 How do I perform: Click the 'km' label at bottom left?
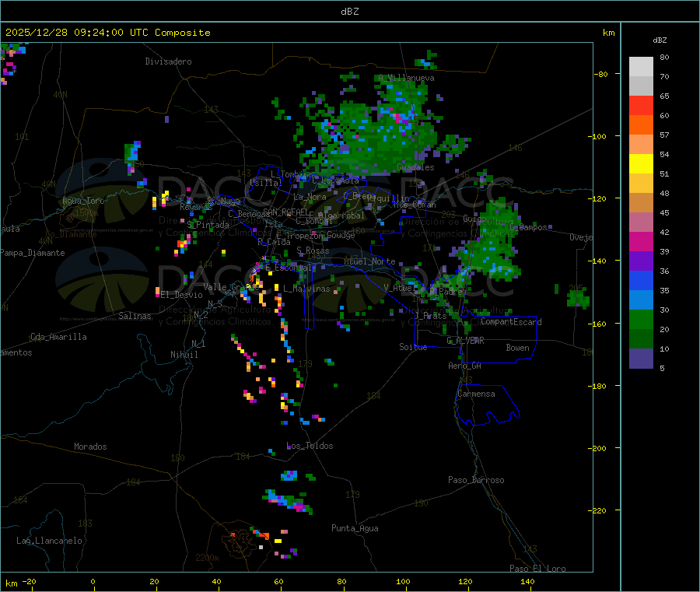tap(11, 583)
